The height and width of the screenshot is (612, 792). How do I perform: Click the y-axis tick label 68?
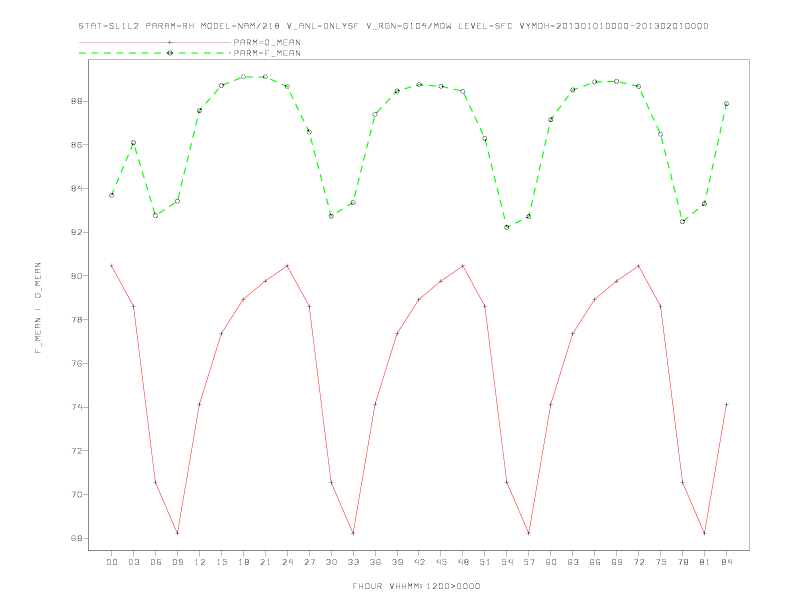[76, 538]
